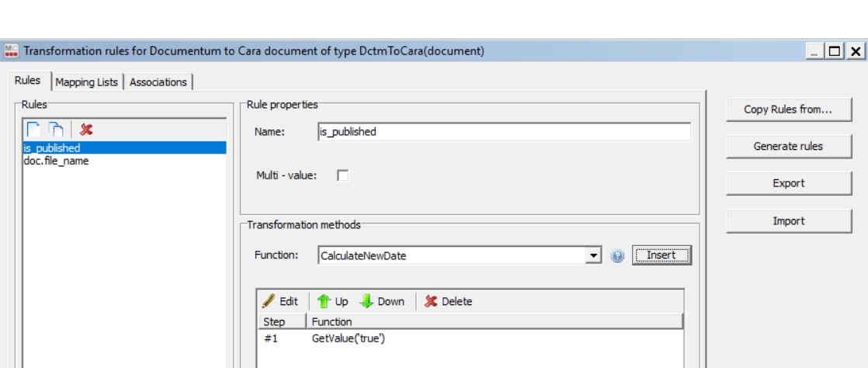Image resolution: width=868 pixels, height=368 pixels.
Task: Move step down with Down arrow
Action: (383, 301)
